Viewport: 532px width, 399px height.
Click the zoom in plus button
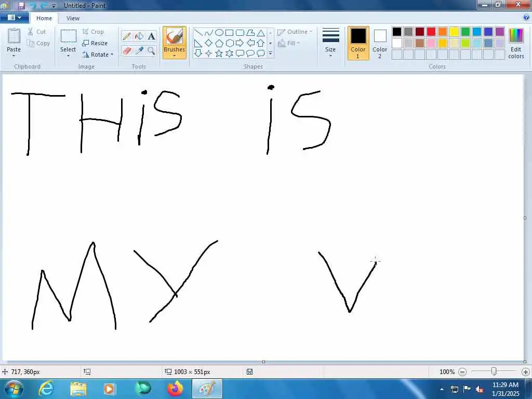point(526,372)
